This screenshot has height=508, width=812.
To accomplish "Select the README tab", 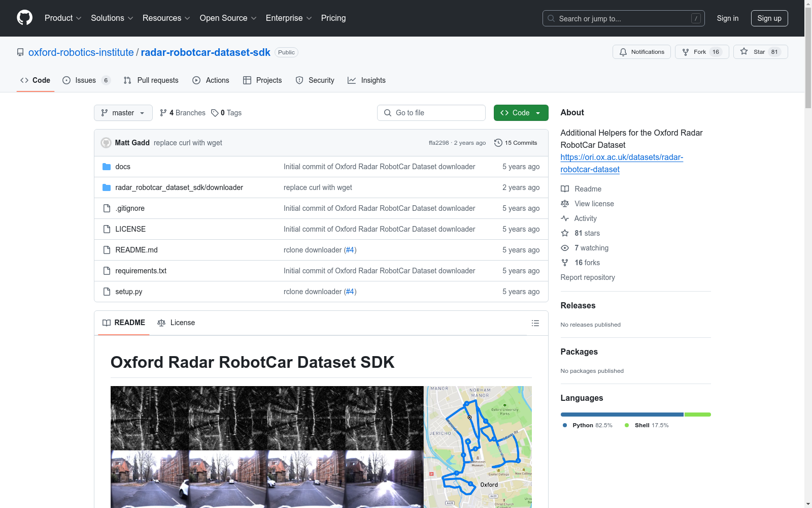I will tap(124, 323).
